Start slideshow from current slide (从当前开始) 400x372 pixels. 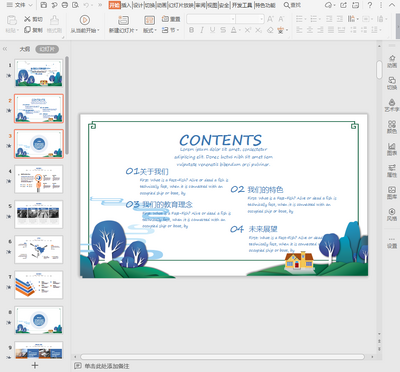(85, 20)
